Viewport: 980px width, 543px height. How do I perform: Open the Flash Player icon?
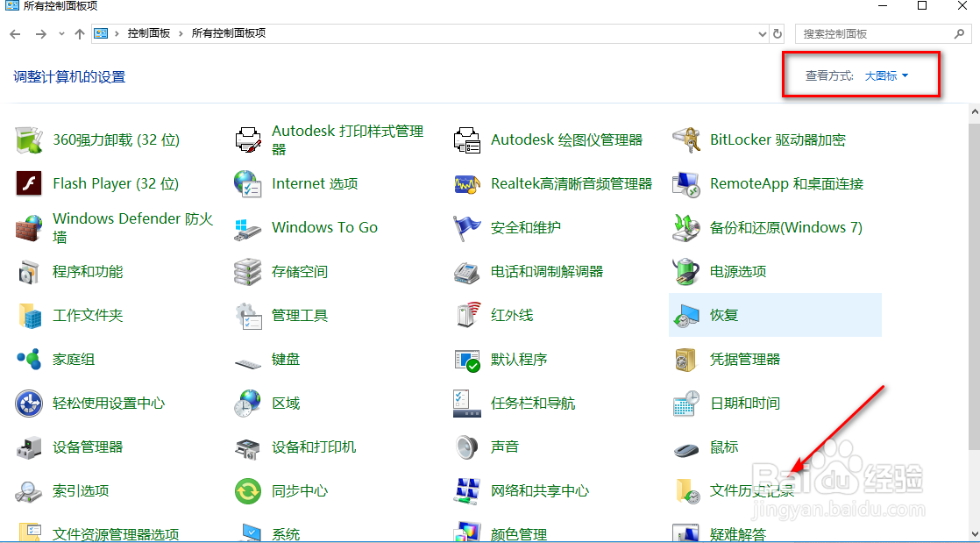tap(29, 183)
